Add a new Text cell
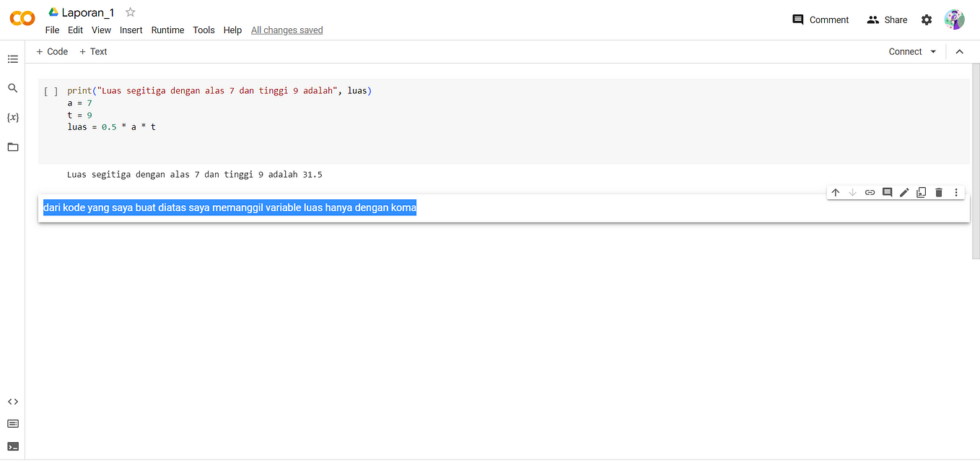Viewport: 980px width, 463px height. pyautogui.click(x=93, y=52)
